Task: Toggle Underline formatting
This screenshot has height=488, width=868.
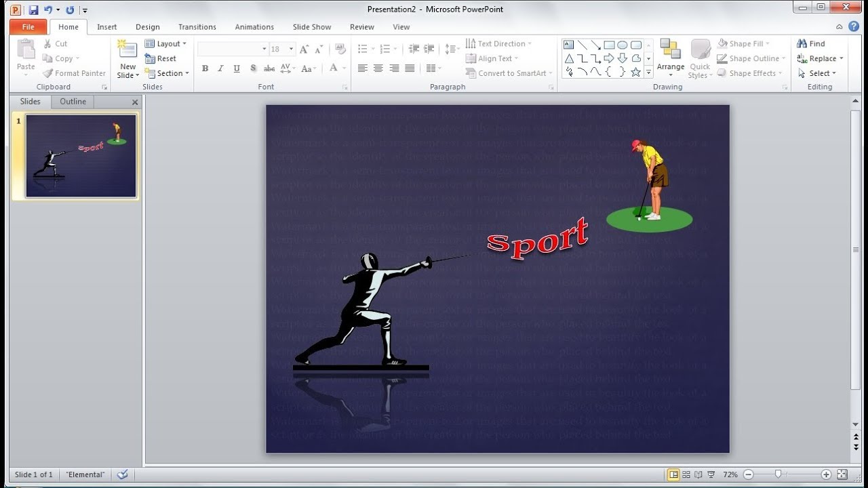Action: pyautogui.click(x=237, y=68)
